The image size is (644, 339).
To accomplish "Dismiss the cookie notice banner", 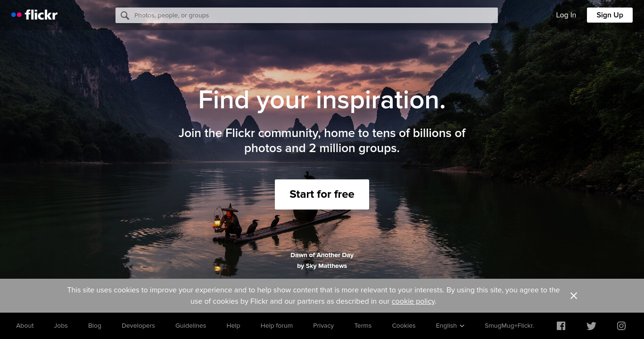I will (574, 296).
